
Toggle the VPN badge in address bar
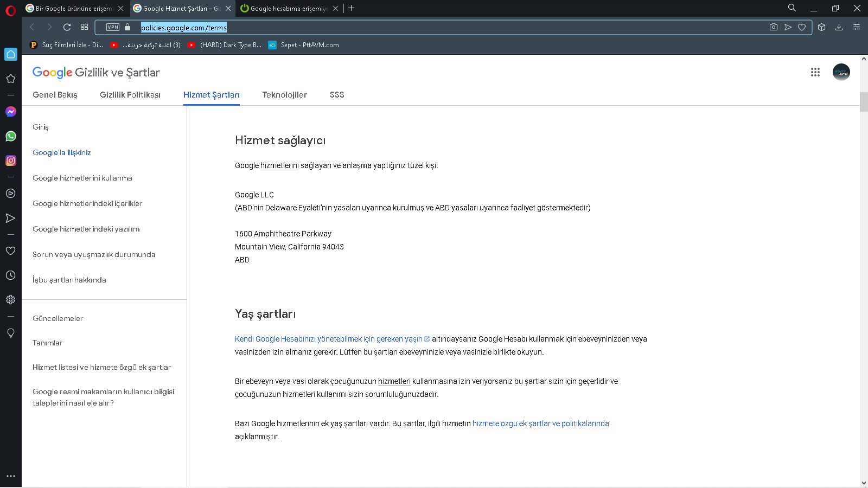click(x=113, y=27)
